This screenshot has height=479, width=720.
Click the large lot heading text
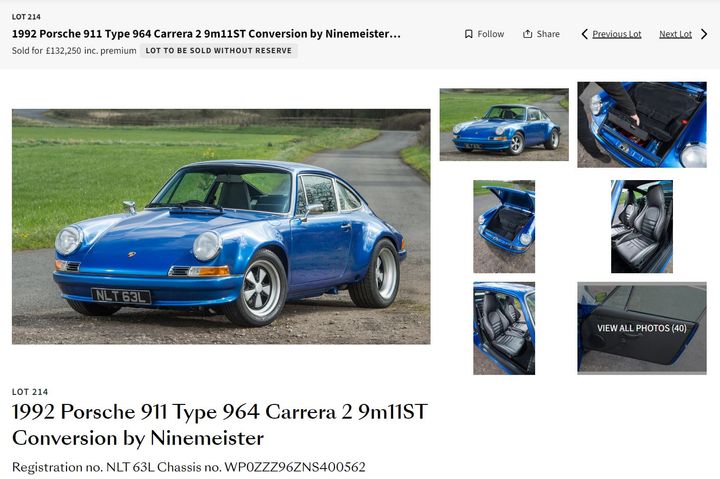coord(219,424)
